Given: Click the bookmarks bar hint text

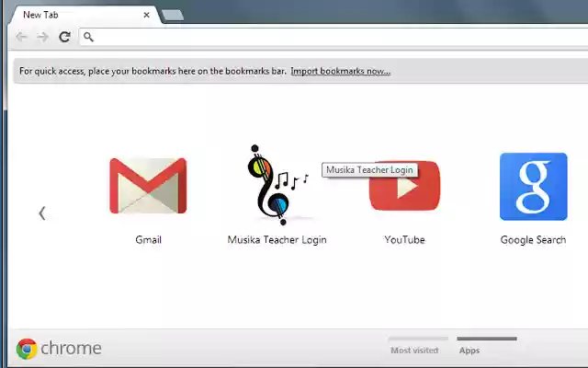Looking at the screenshot, I should pos(153,71).
